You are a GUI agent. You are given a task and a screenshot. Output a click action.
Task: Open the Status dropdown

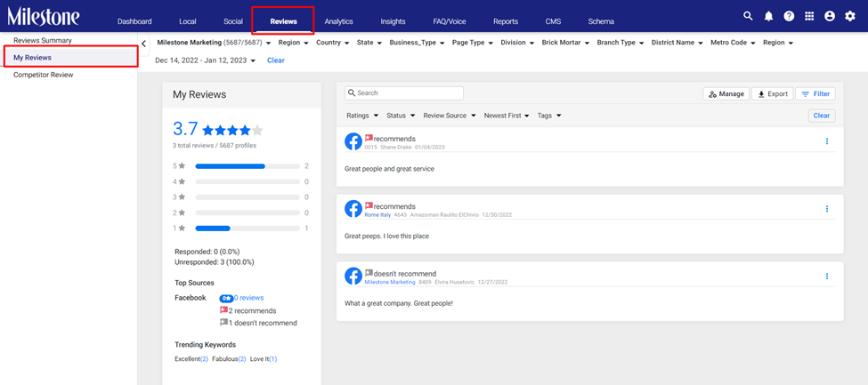(401, 116)
